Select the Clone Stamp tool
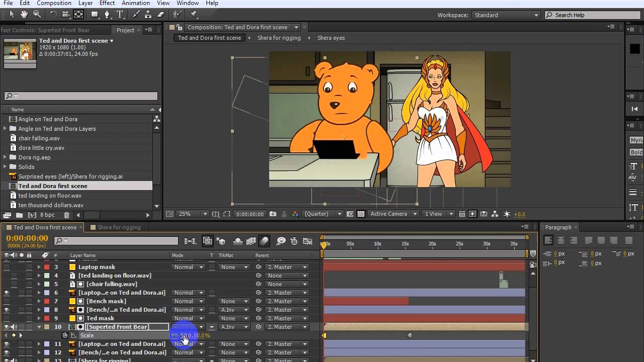The image size is (644, 362). (148, 15)
